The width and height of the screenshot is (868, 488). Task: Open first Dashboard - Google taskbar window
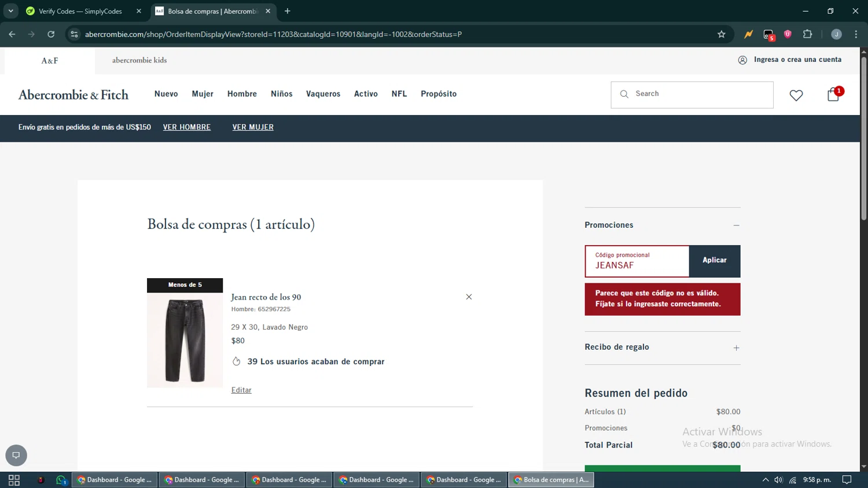115,480
